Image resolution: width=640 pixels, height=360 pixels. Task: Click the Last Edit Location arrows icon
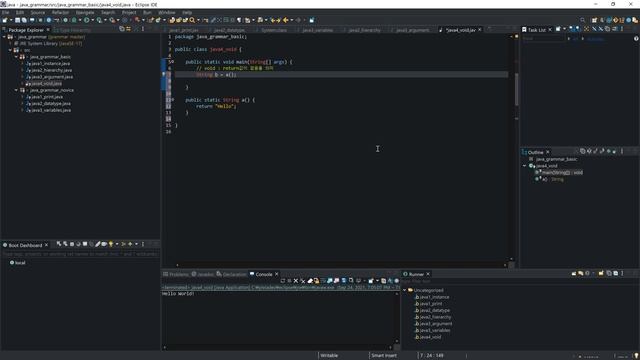[x=275, y=20]
